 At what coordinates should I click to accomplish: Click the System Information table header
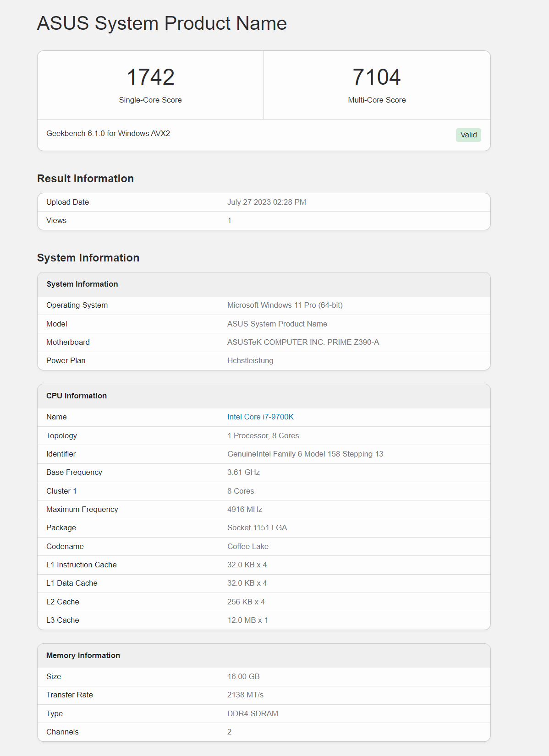pyautogui.click(x=82, y=284)
